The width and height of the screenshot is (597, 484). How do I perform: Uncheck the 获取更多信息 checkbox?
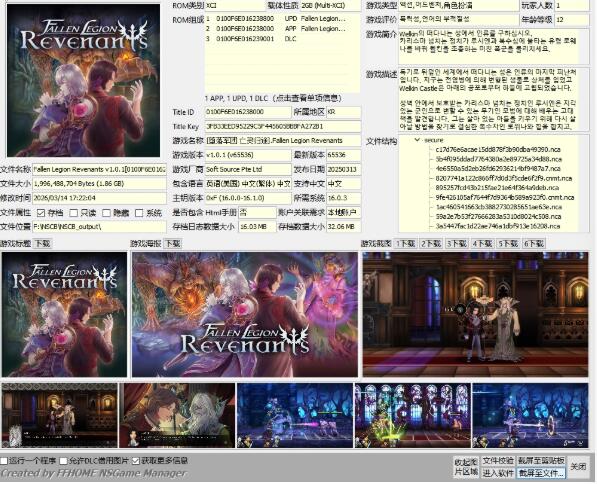pyautogui.click(x=136, y=461)
